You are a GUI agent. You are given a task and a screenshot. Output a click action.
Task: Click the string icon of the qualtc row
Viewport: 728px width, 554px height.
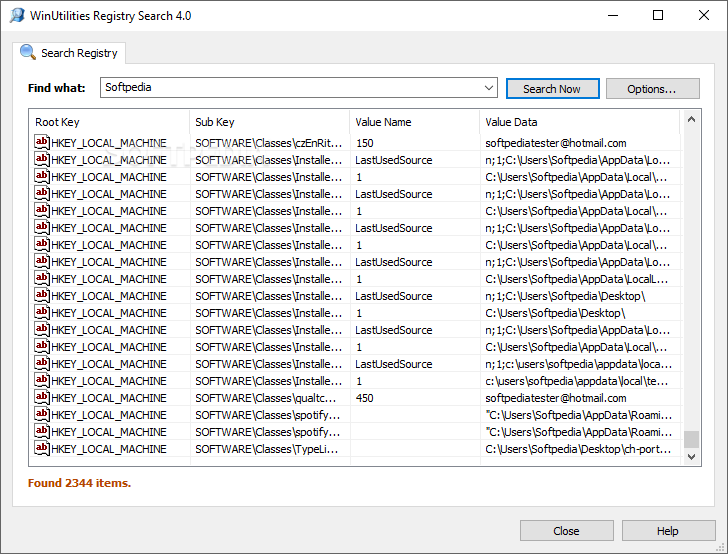pos(42,397)
